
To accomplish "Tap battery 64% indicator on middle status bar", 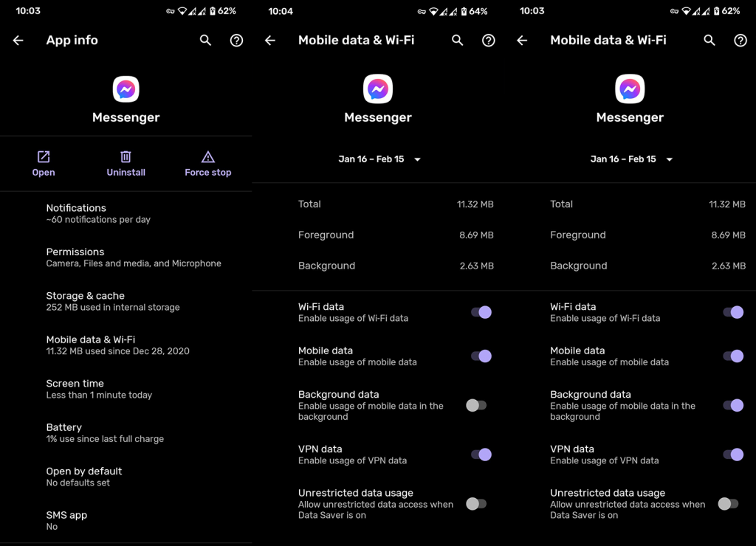I will (474, 11).
